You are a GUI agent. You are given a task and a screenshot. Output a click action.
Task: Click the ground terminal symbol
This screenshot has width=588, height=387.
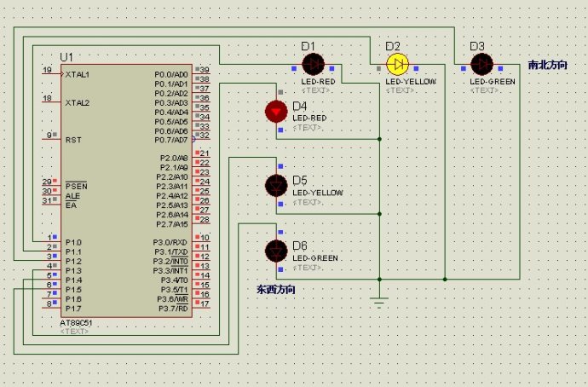click(x=379, y=303)
